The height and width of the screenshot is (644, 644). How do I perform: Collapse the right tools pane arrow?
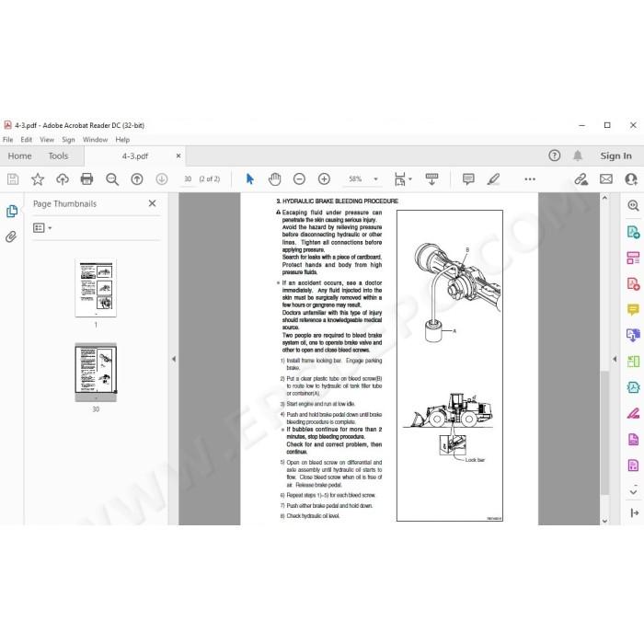pos(615,359)
